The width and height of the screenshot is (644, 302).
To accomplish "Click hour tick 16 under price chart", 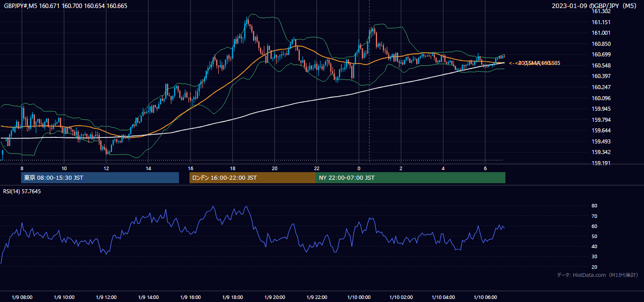I will [x=190, y=168].
